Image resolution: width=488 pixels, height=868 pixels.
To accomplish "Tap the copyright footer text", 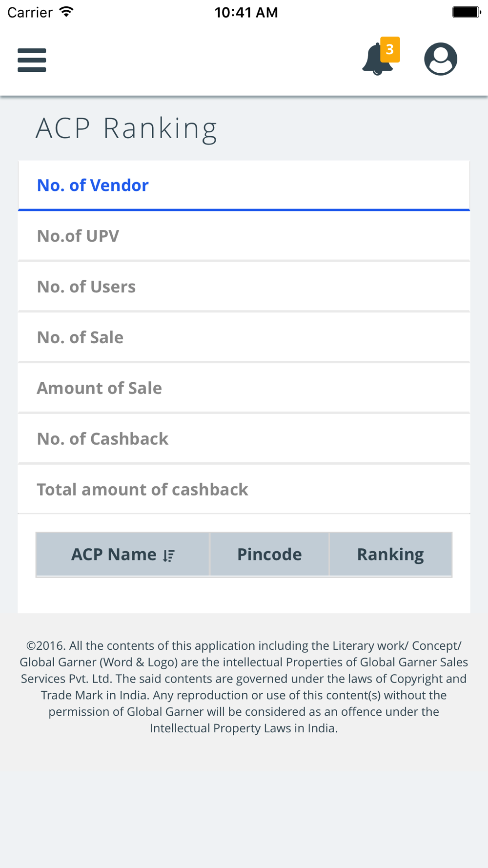I will coord(244,687).
